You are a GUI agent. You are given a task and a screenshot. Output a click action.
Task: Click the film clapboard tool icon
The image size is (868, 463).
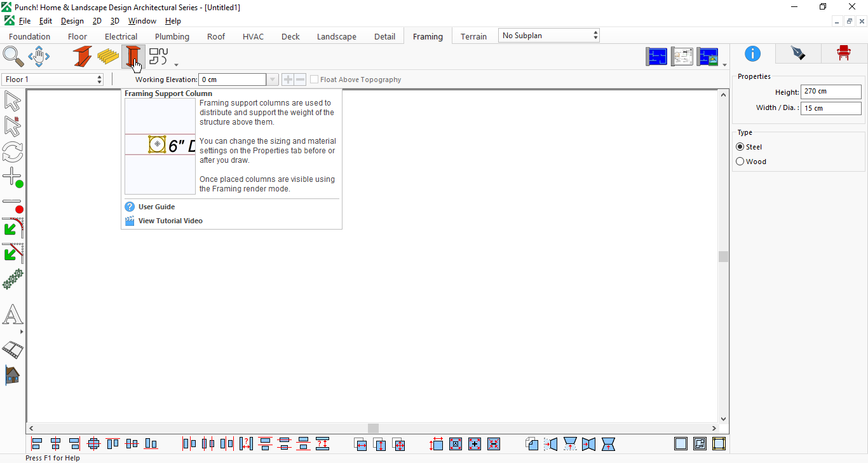pyautogui.click(x=13, y=349)
